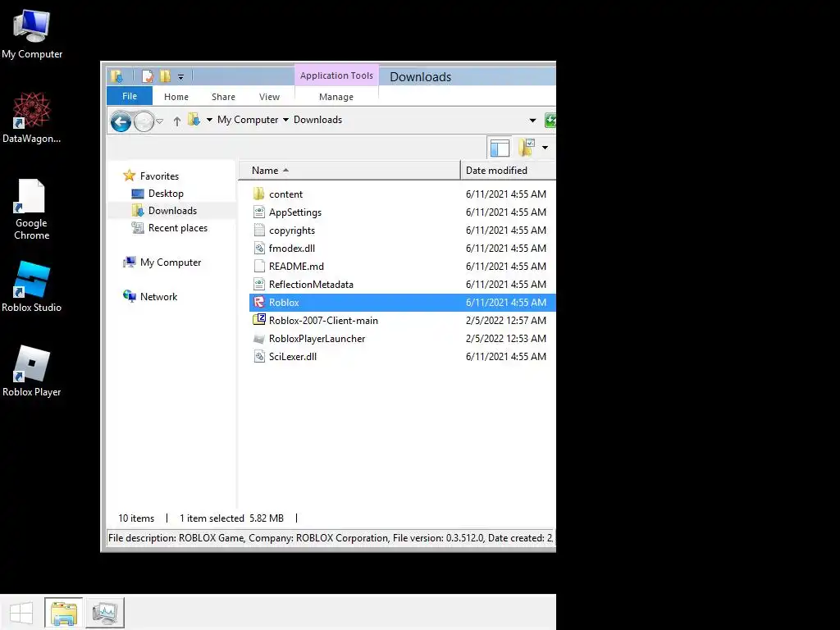The height and width of the screenshot is (630, 840).
Task: Expand dropdown after My Computer breadcrumb
Action: [285, 120]
